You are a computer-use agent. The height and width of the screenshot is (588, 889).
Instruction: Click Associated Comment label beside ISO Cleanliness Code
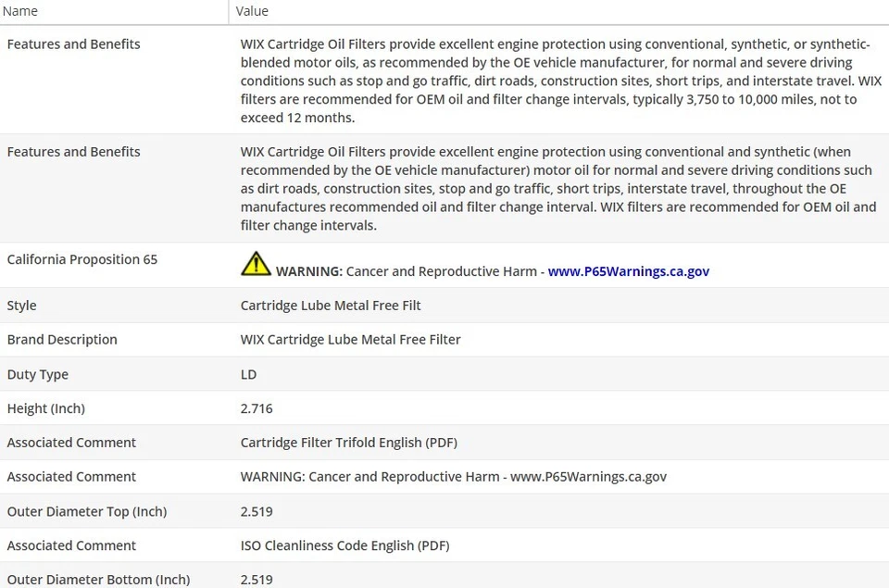click(71, 545)
